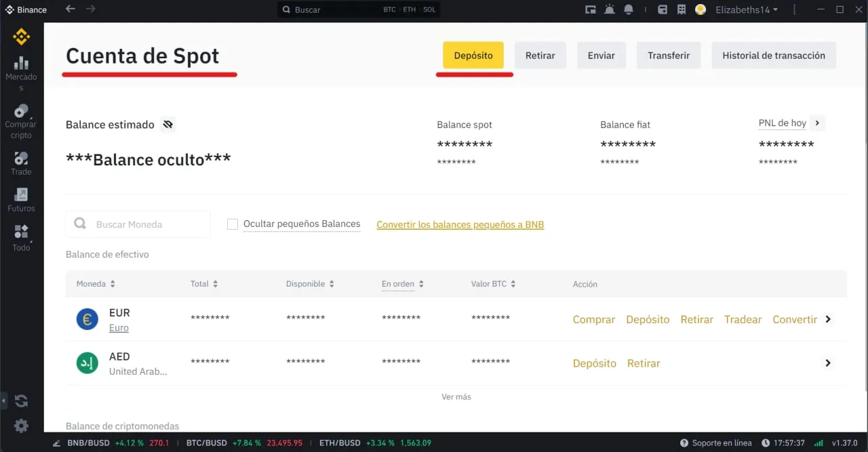Viewport: 868px width, 452px height.
Task: Go forward with the right arrow
Action: (91, 9)
